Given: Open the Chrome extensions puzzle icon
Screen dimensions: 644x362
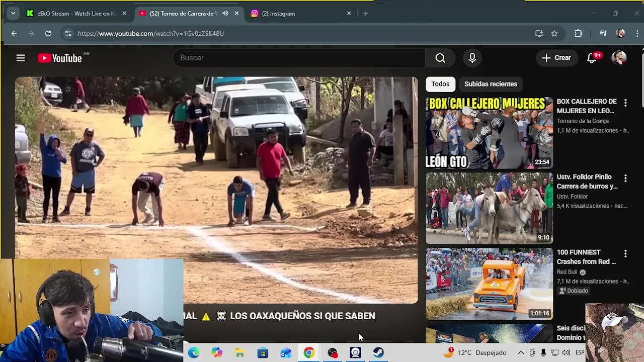Looking at the screenshot, I should point(578,34).
